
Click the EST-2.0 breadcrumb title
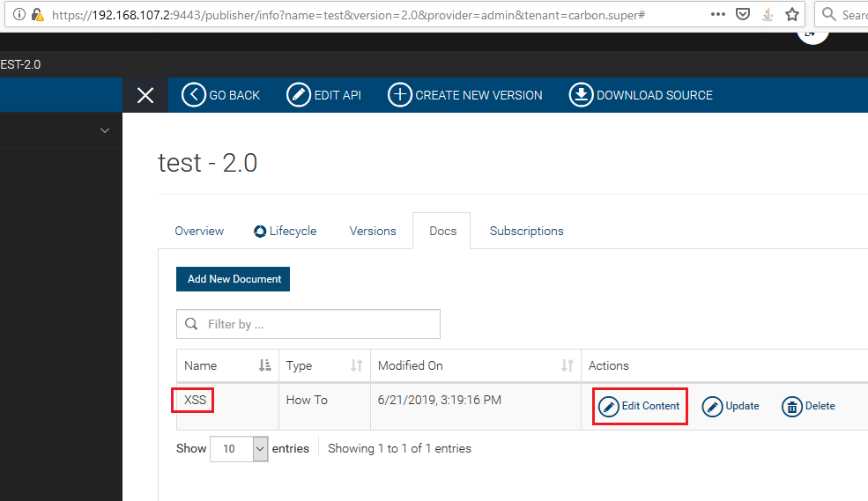pyautogui.click(x=20, y=64)
